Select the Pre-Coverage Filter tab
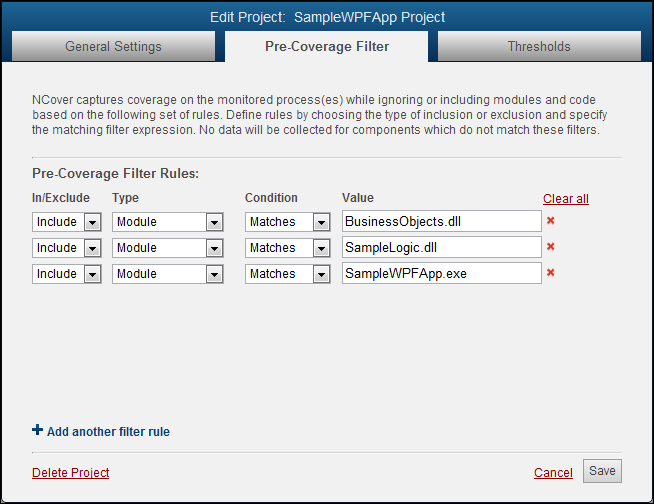 click(x=327, y=46)
